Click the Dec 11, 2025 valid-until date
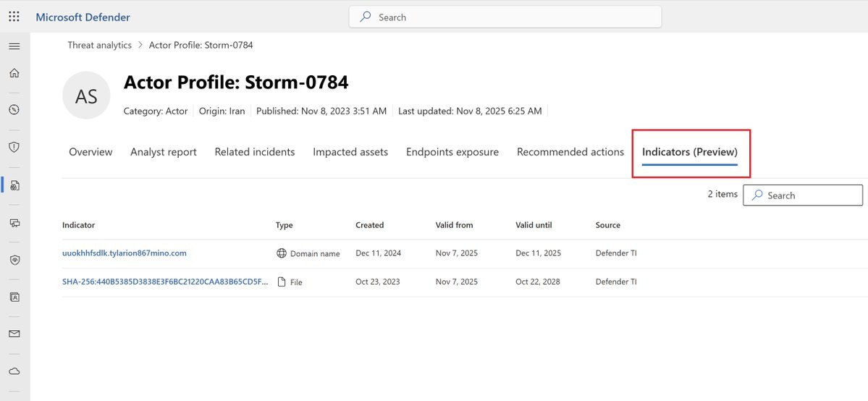 click(x=538, y=253)
